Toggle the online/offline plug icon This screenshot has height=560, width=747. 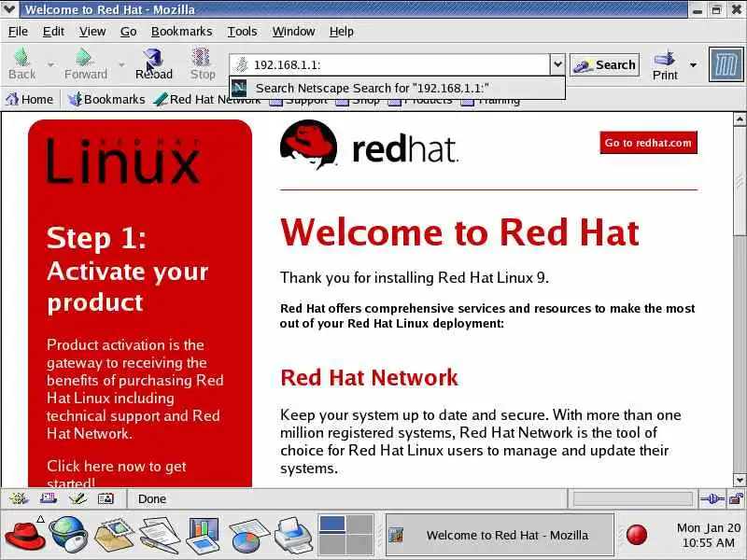[x=712, y=499]
